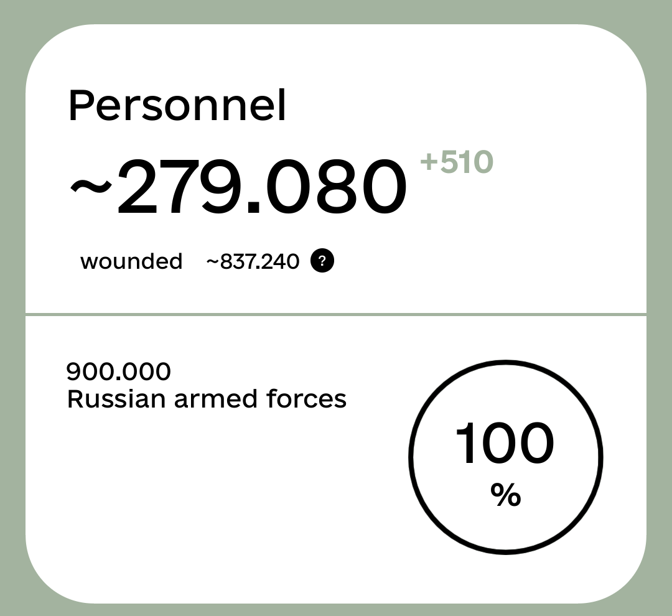Click the black ring outline of circle

click(x=506, y=362)
